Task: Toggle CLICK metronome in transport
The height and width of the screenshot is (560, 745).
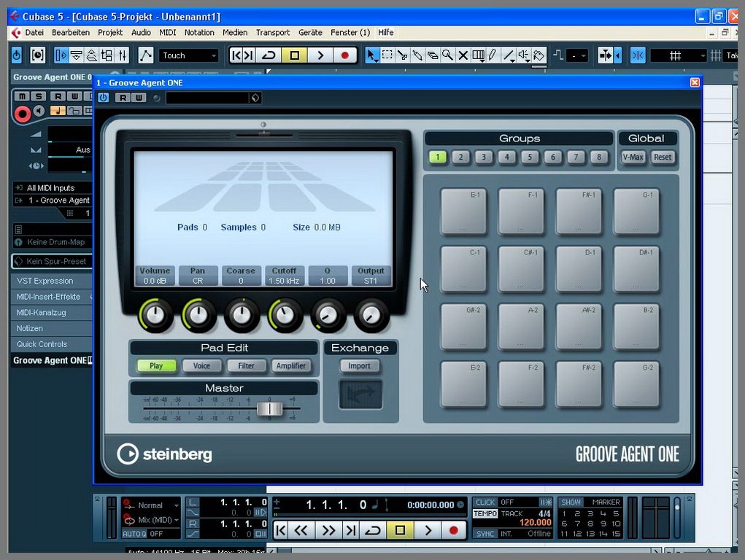Action: 485,502
